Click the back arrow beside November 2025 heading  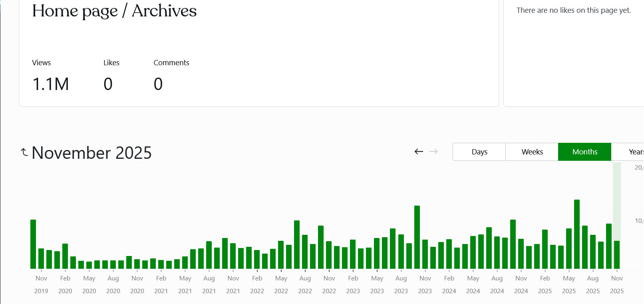point(24,152)
